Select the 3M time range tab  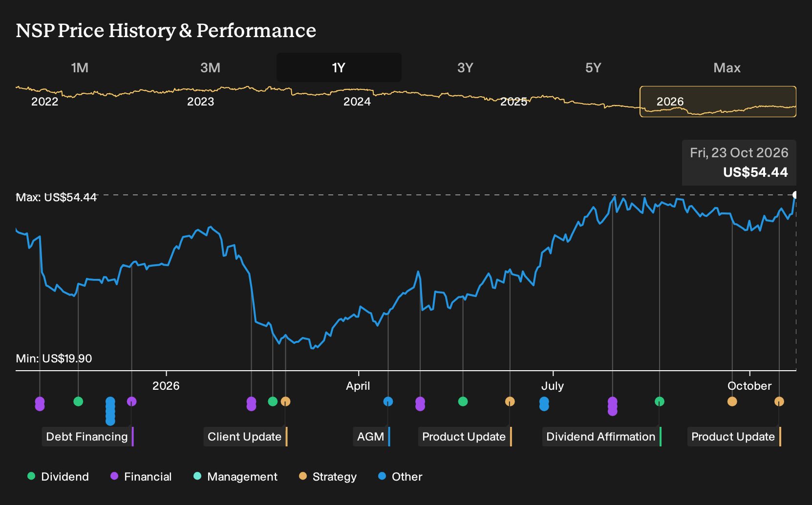210,67
